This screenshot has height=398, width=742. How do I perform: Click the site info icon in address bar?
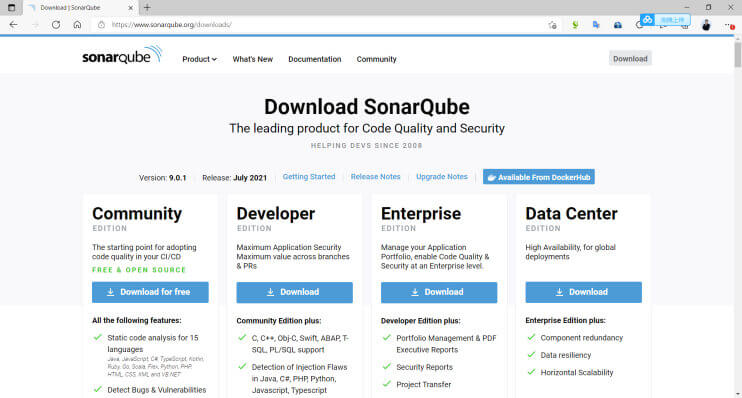click(101, 25)
